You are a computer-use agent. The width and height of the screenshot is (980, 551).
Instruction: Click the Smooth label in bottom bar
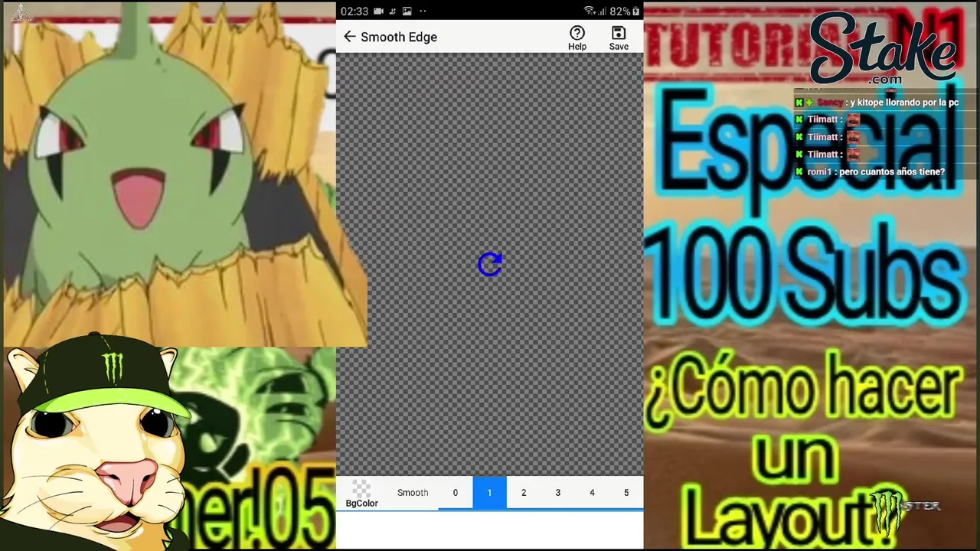(413, 493)
